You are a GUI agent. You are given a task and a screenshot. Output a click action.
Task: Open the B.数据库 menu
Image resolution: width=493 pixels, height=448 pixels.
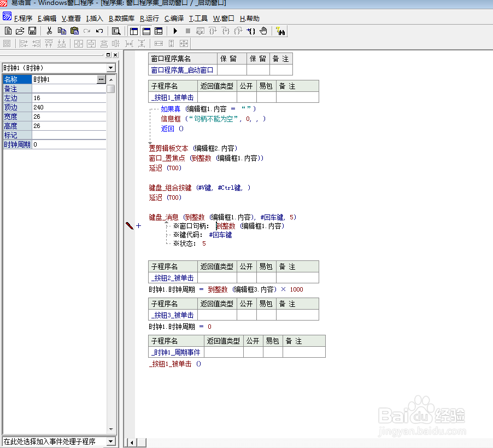[x=121, y=18]
